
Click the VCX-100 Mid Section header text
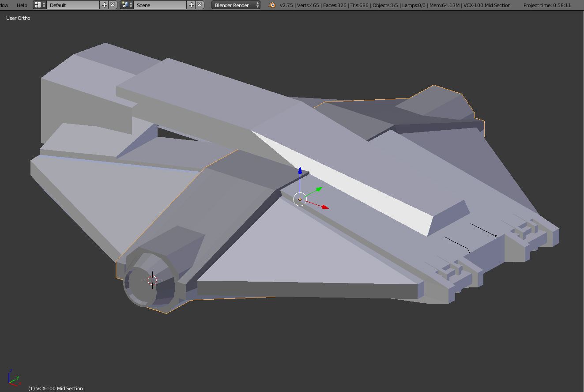coord(487,5)
